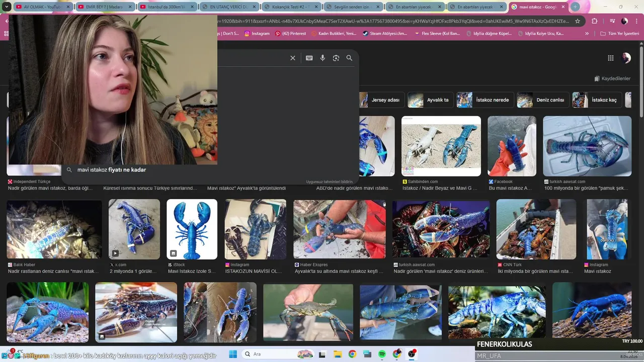This screenshot has height=362, width=644.
Task: Open the Tüm Yer İşaretleri bookmarks folder
Action: (619, 34)
